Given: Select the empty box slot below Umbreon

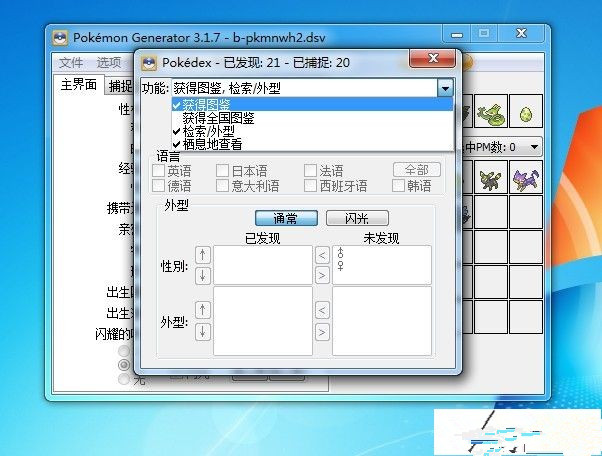Looking at the screenshot, I should (x=491, y=212).
